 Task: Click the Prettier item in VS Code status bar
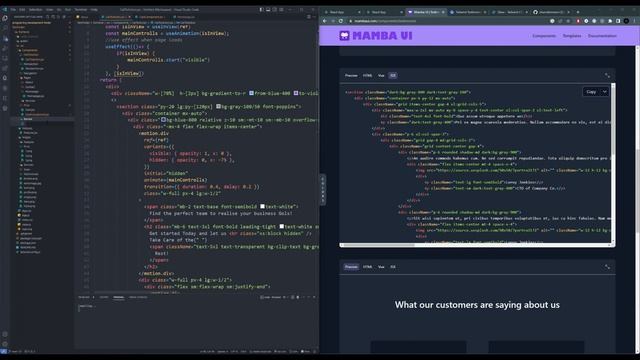[x=306, y=351]
